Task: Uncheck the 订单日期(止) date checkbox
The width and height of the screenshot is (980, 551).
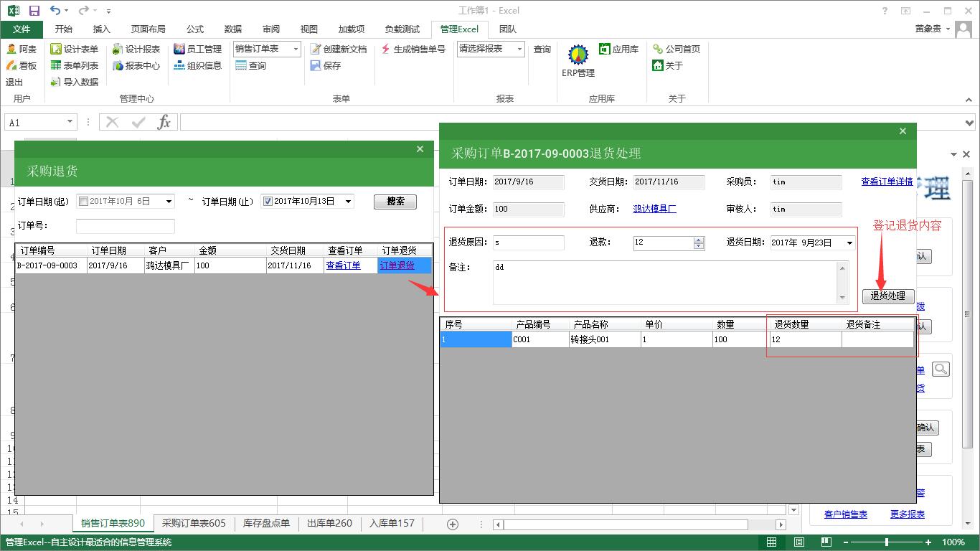Action: point(268,202)
